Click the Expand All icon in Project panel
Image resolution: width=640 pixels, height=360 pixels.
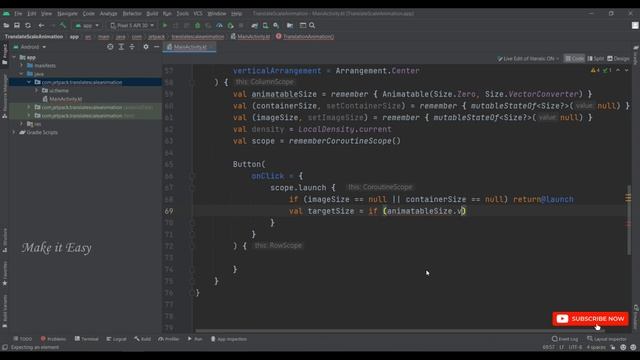click(x=121, y=47)
